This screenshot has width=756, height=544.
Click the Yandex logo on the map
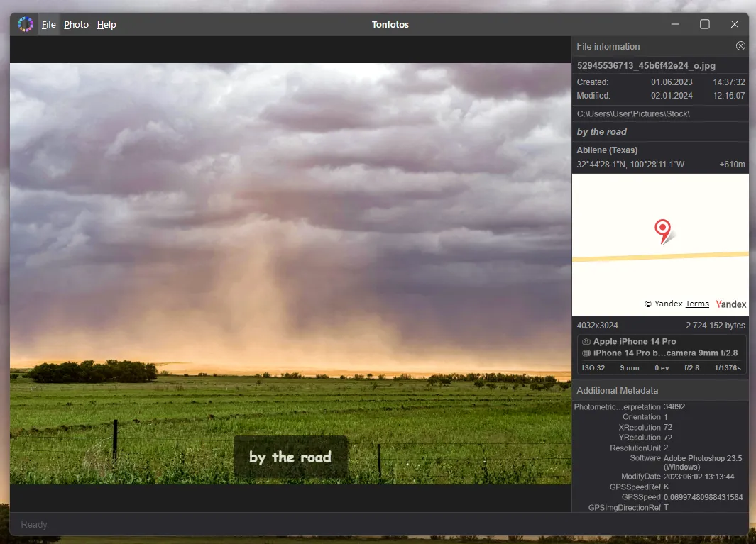tap(731, 304)
